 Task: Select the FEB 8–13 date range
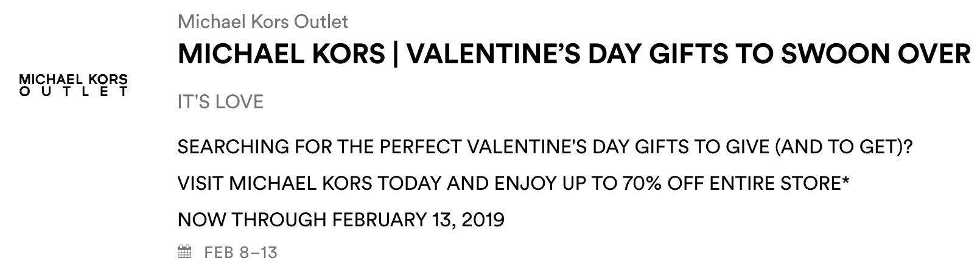tap(241, 252)
